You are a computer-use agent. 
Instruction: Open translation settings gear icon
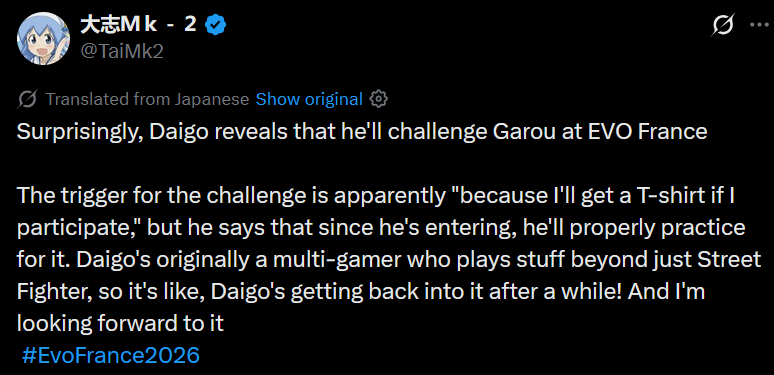pos(378,99)
